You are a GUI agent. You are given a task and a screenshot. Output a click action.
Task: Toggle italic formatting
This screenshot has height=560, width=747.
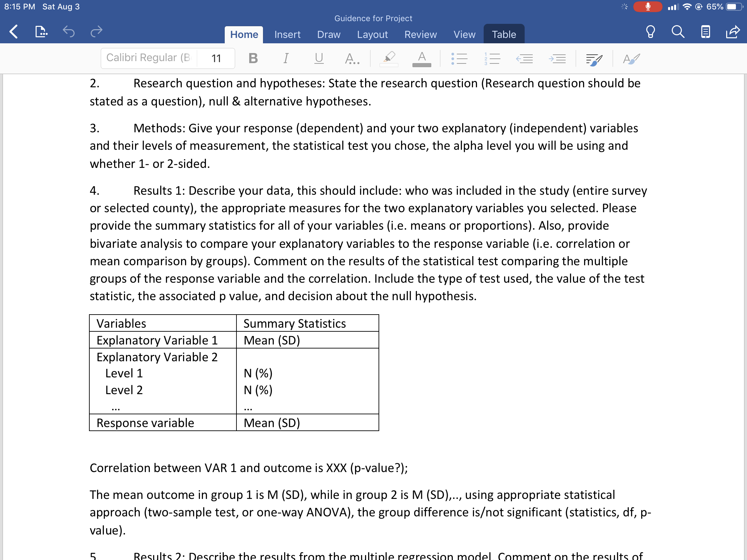pos(285,58)
